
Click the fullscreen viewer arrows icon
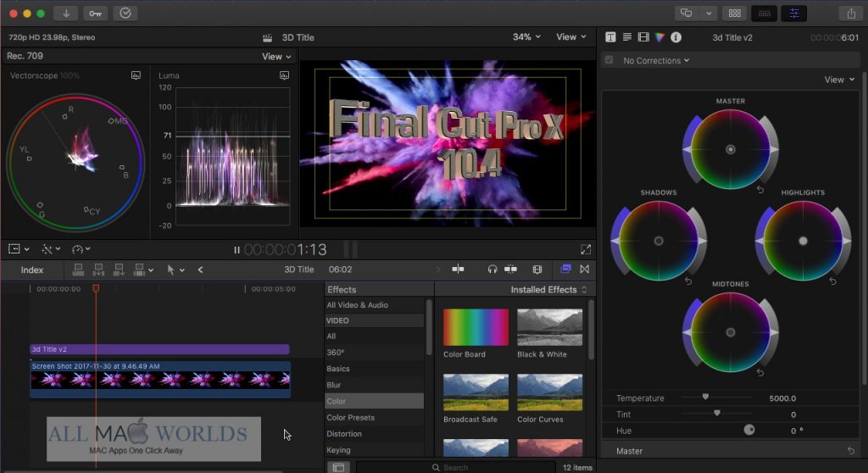[586, 250]
